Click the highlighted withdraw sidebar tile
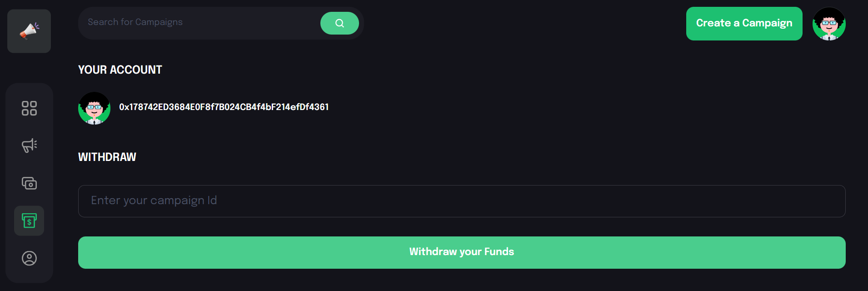Image resolution: width=868 pixels, height=291 pixels. (29, 221)
